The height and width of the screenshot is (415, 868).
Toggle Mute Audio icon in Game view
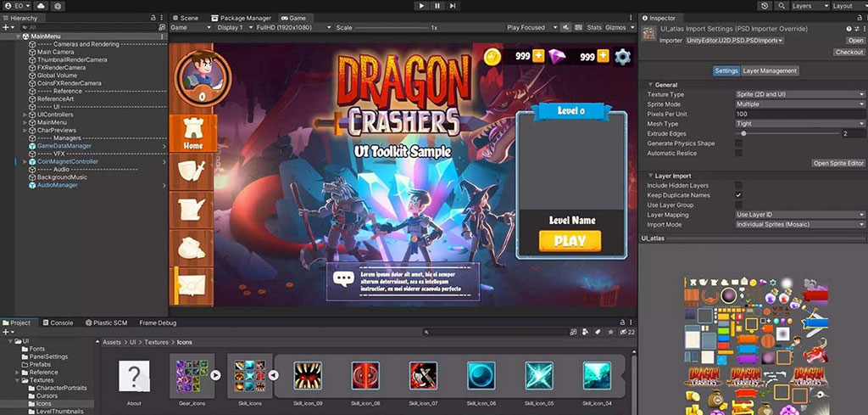[x=565, y=27]
